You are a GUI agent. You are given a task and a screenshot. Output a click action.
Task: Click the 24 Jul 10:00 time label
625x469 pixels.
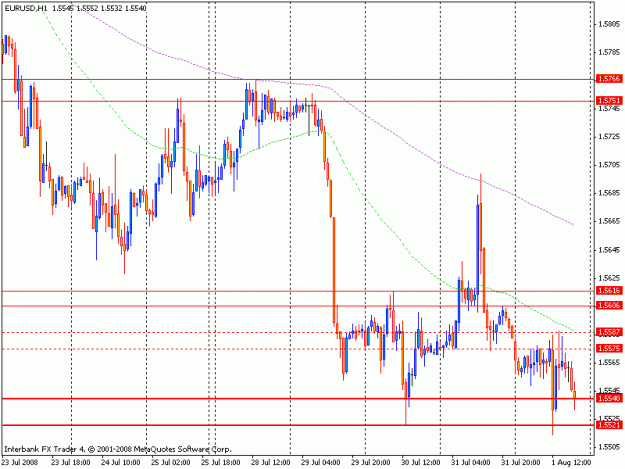pyautogui.click(x=121, y=462)
